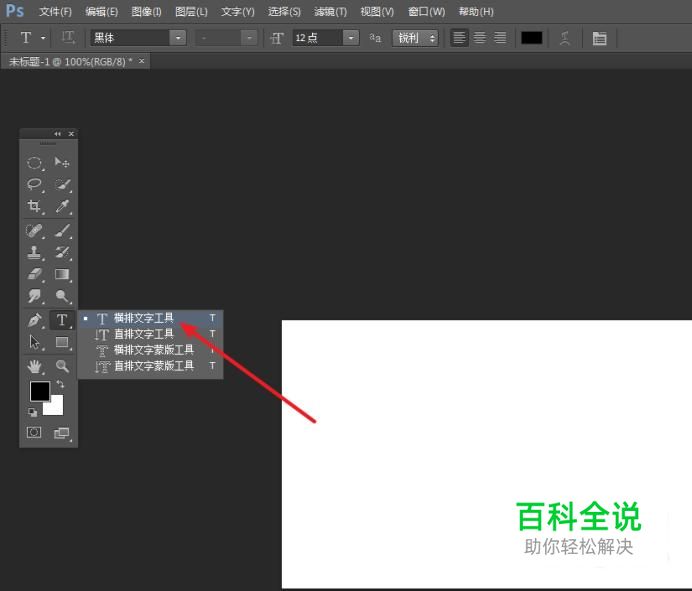
Task: Select the Zoom tool
Action: tap(62, 366)
